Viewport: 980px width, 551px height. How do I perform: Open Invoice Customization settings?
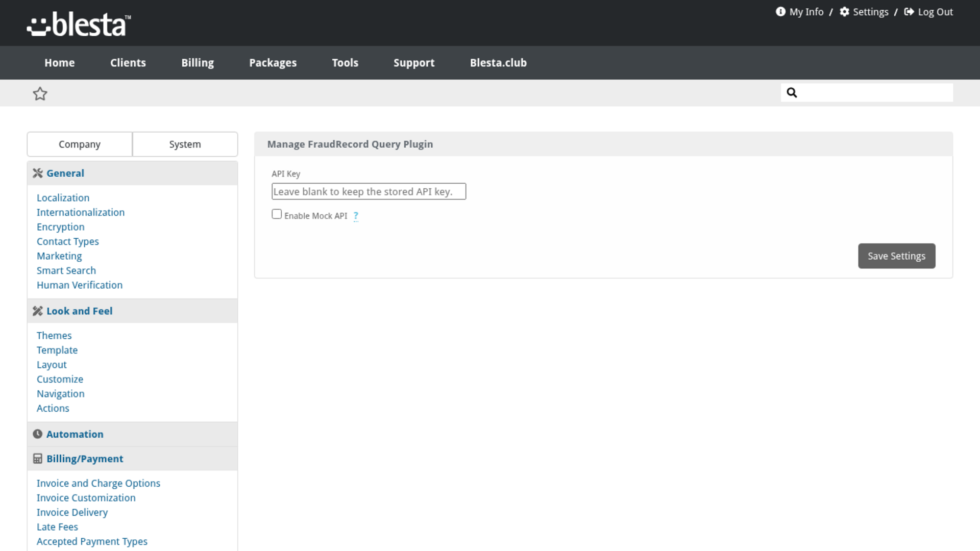pyautogui.click(x=86, y=498)
